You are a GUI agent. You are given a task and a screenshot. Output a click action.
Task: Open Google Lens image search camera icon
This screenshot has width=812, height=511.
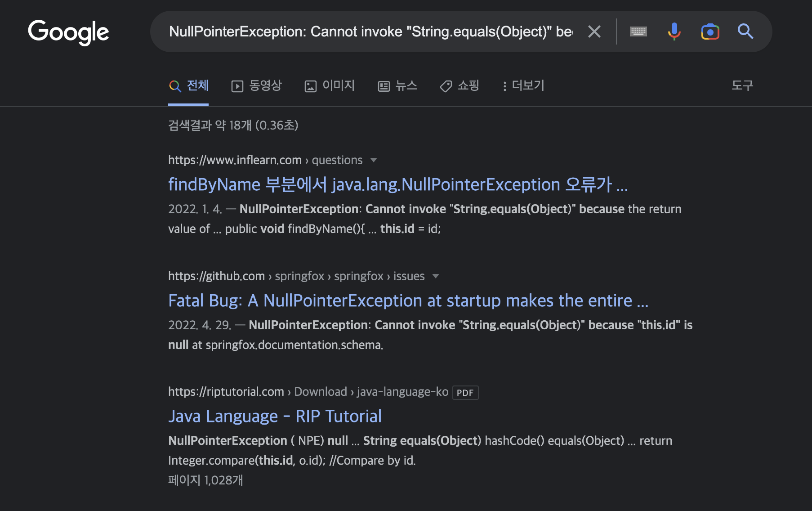(710, 31)
